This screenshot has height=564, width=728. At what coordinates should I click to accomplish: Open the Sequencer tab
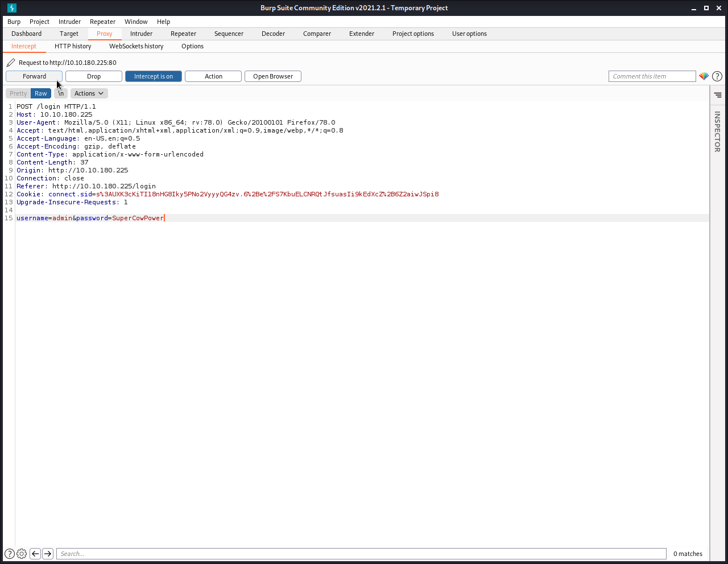pyautogui.click(x=229, y=34)
